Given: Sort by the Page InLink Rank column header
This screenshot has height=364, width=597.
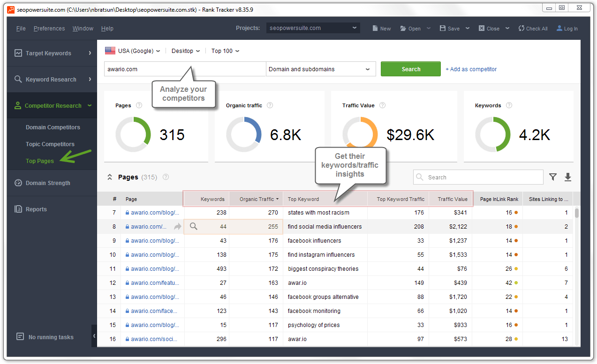Looking at the screenshot, I should point(497,199).
